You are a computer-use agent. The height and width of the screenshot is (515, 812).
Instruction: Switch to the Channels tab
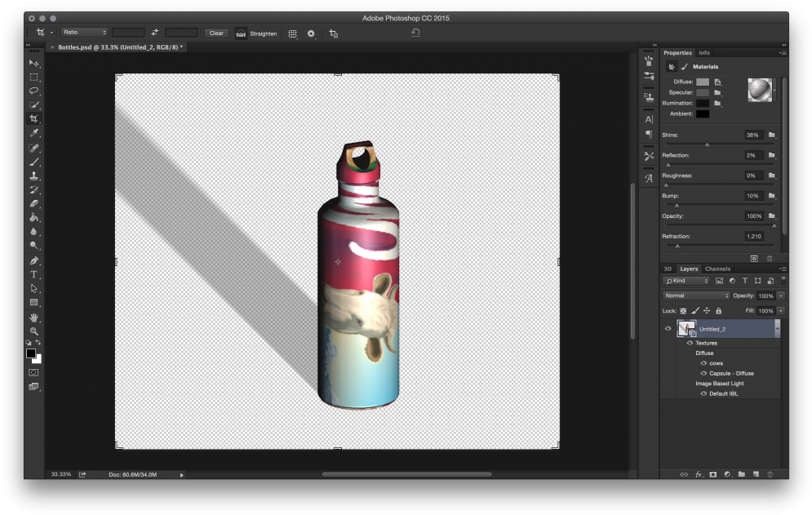point(717,269)
